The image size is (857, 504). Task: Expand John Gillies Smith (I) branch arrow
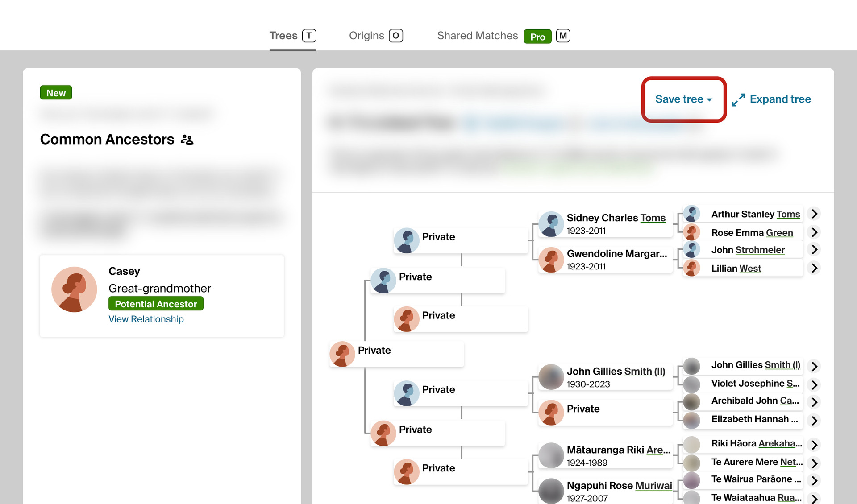pyautogui.click(x=815, y=367)
